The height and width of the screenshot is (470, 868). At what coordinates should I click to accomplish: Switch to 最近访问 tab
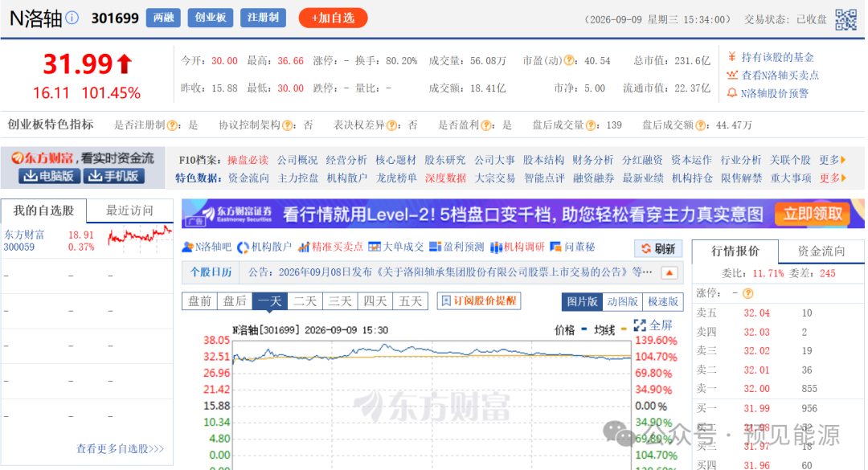click(129, 211)
